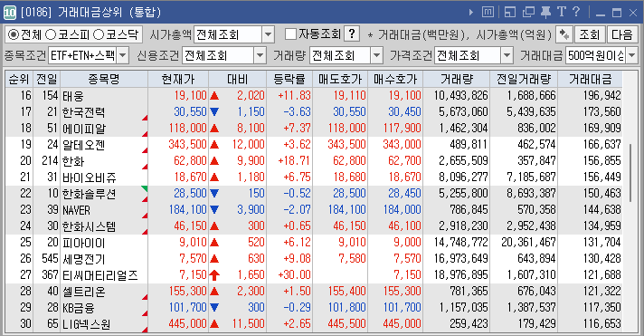
Task: Select the 한화솔루션 stock name
Action: pyautogui.click(x=90, y=194)
